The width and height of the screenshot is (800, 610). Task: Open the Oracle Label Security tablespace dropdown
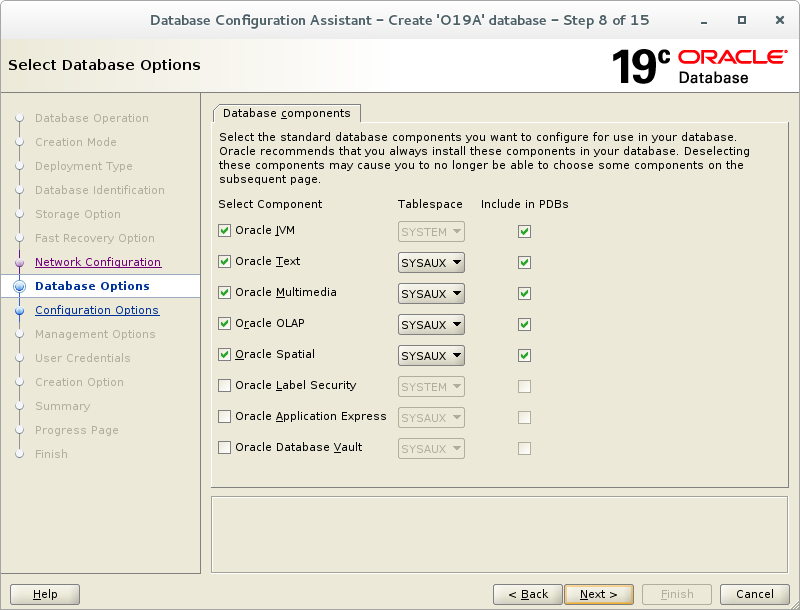click(431, 387)
